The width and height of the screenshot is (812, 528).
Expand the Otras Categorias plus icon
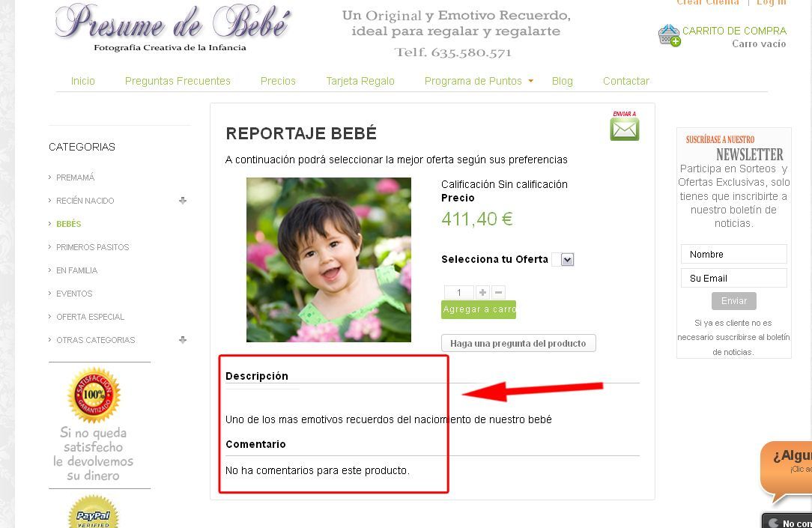pyautogui.click(x=182, y=339)
